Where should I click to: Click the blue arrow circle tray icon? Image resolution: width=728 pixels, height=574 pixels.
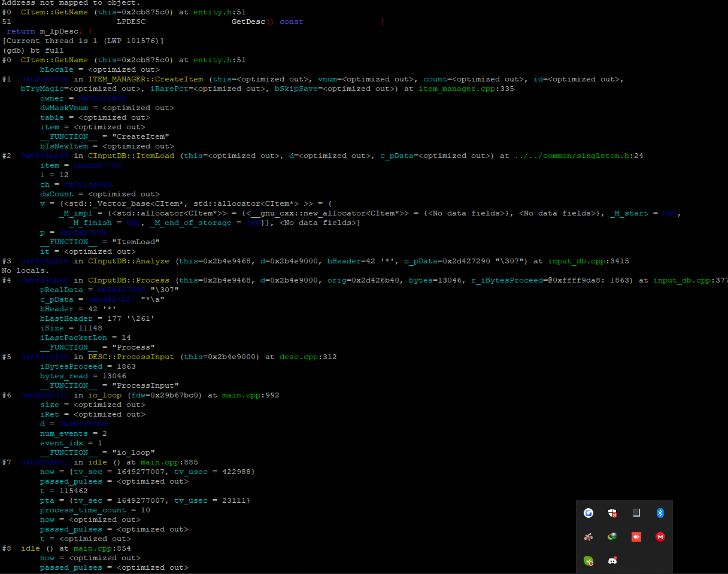coord(589,513)
